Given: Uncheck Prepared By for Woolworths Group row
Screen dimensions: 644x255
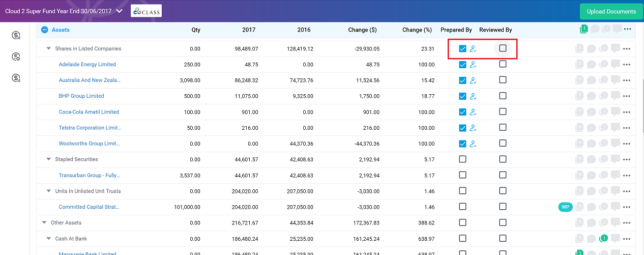Looking at the screenshot, I should point(462,144).
